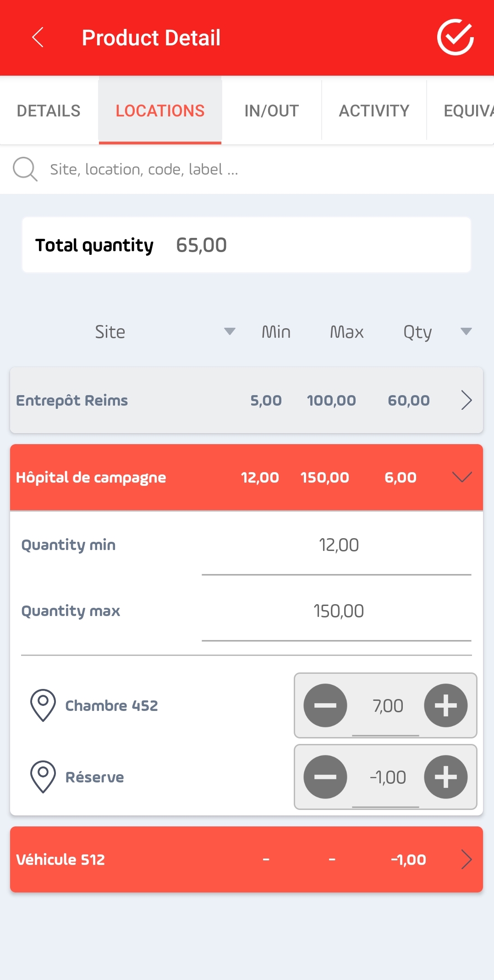Tap the search magnifier icon
The image size is (494, 980).
point(25,169)
